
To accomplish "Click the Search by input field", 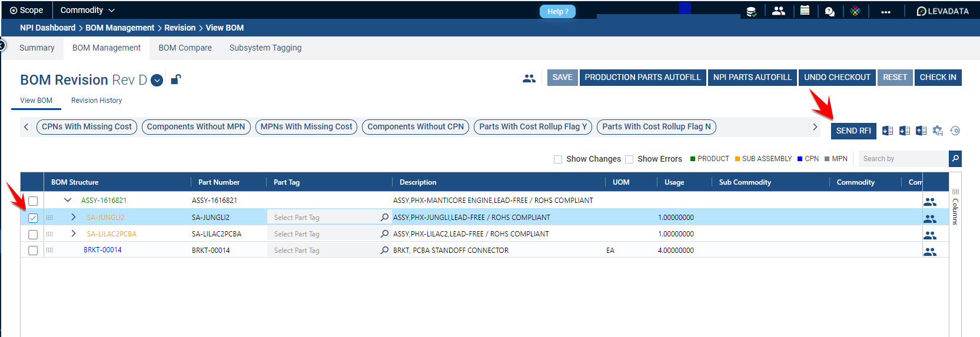I will pos(903,158).
